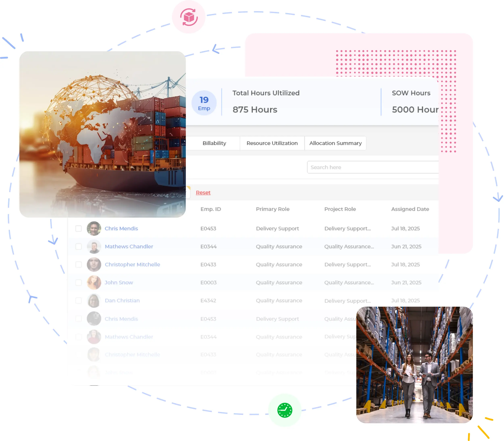Click the first Mathews Chandler avatar photo

[x=94, y=246]
